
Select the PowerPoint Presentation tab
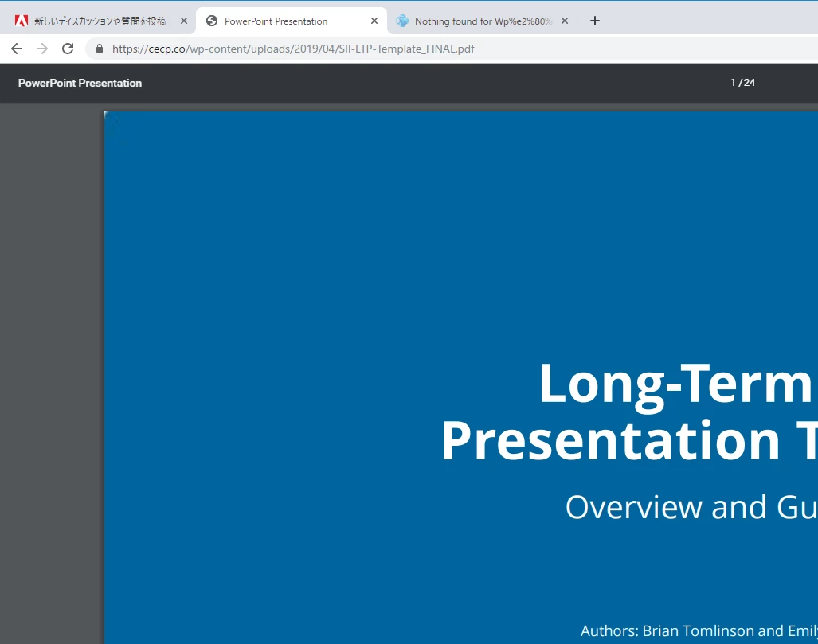pyautogui.click(x=291, y=21)
